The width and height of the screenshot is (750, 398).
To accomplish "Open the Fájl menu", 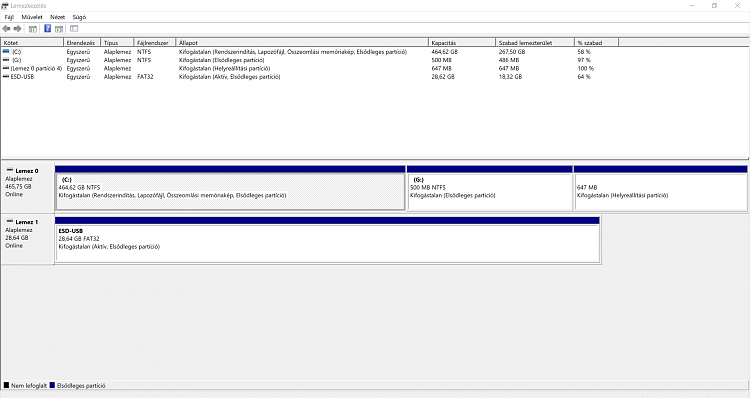I will pos(9,17).
